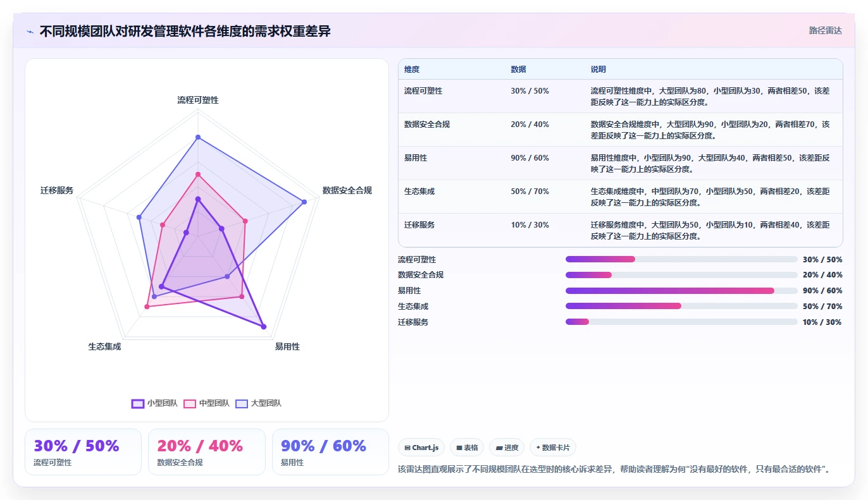Screen dimensions: 868x500
Task: Click the chart title heading text
Action: [x=185, y=31]
